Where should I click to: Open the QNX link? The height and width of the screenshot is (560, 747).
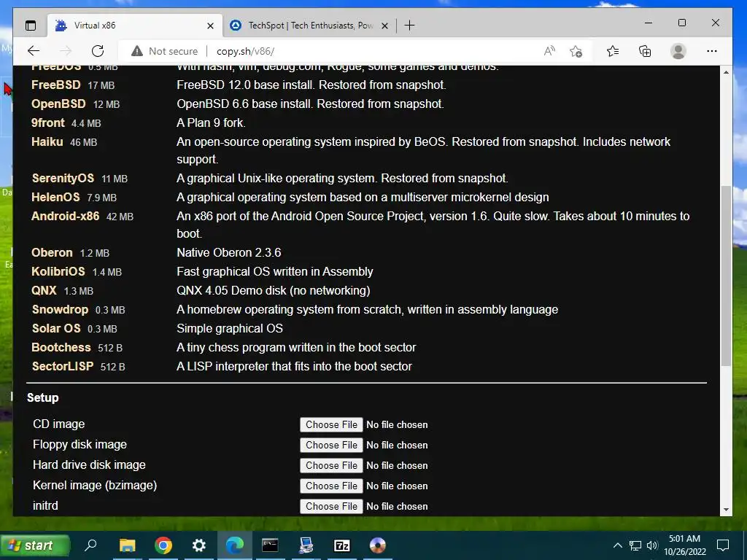[44, 290]
